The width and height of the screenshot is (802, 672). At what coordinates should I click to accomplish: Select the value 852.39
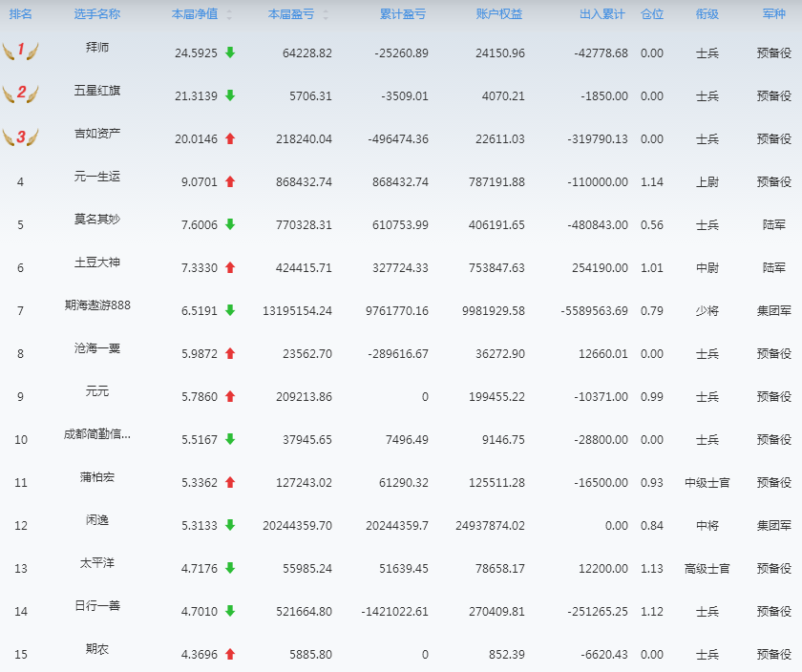(507, 655)
